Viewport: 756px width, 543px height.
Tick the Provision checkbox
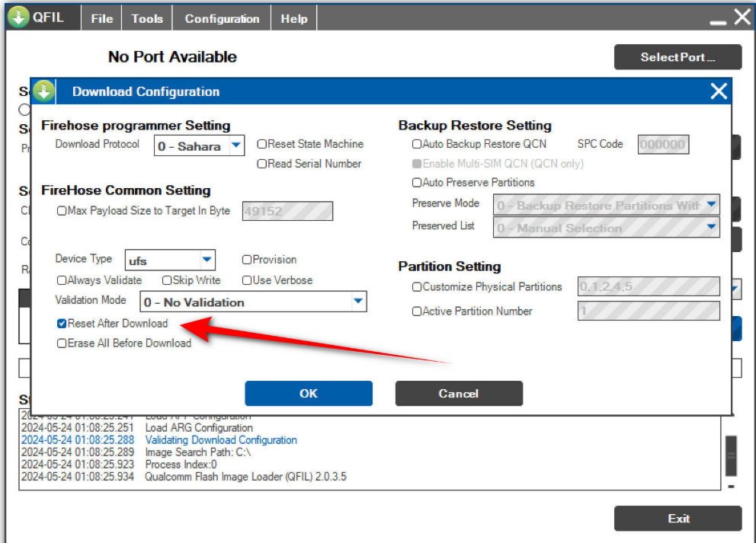pos(247,260)
